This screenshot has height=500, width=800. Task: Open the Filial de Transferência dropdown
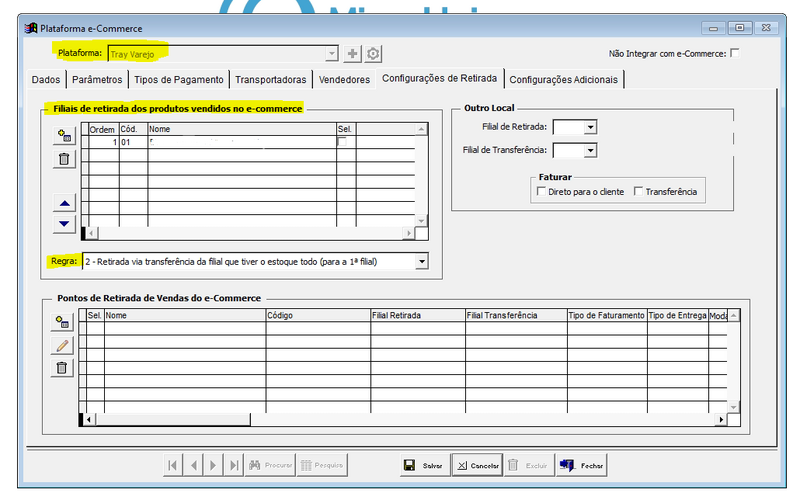[590, 151]
